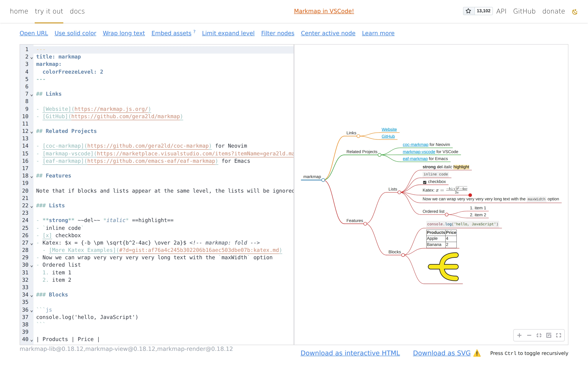Click the fullscreen corners icon

coord(559,335)
